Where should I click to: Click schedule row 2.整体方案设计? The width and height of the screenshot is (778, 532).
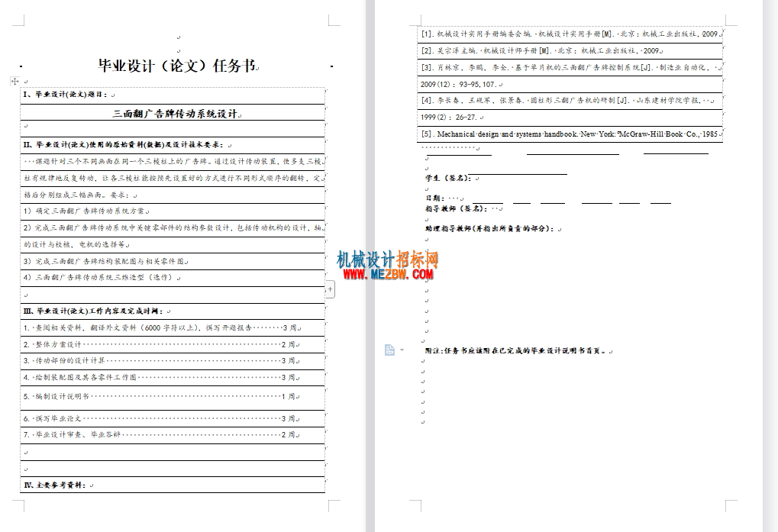point(173,344)
